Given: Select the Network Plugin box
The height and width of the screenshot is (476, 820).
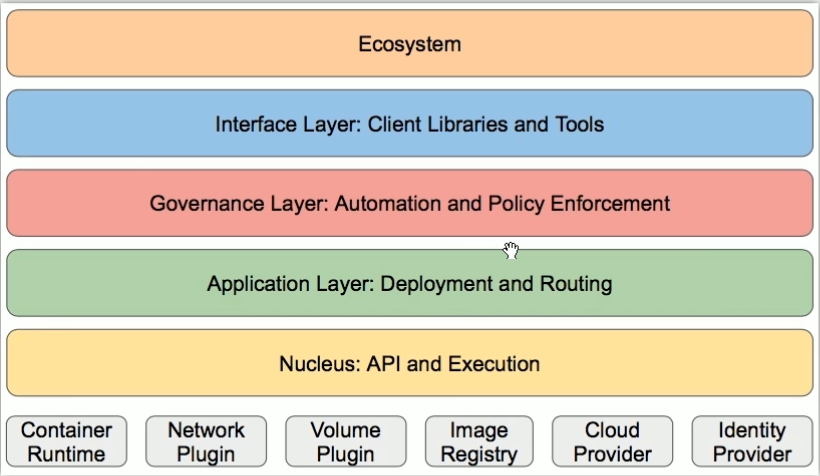Looking at the screenshot, I should tap(206, 441).
